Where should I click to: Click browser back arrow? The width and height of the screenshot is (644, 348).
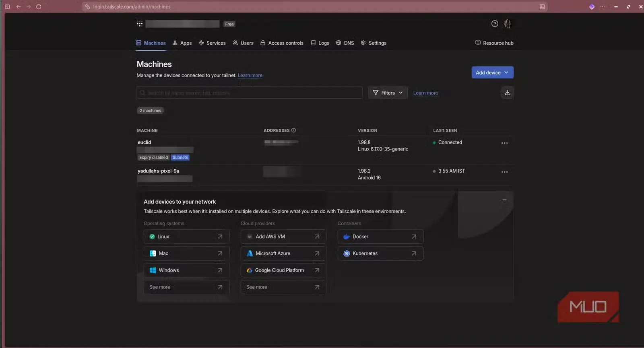coord(19,7)
